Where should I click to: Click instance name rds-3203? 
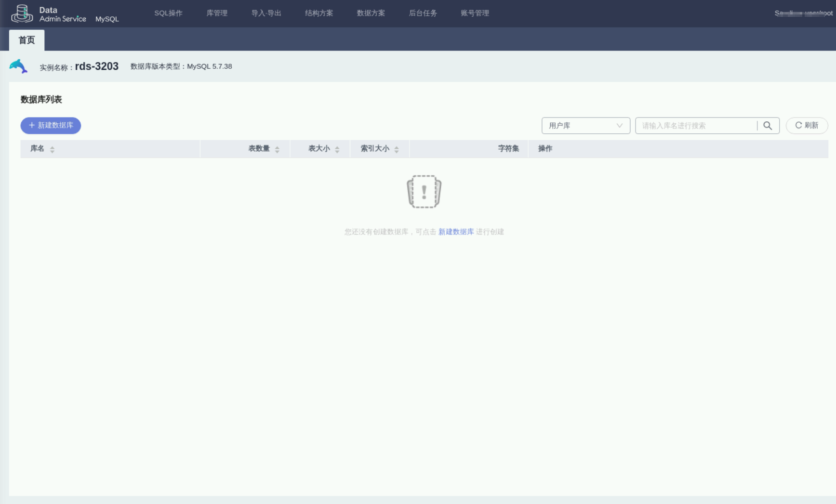click(97, 66)
